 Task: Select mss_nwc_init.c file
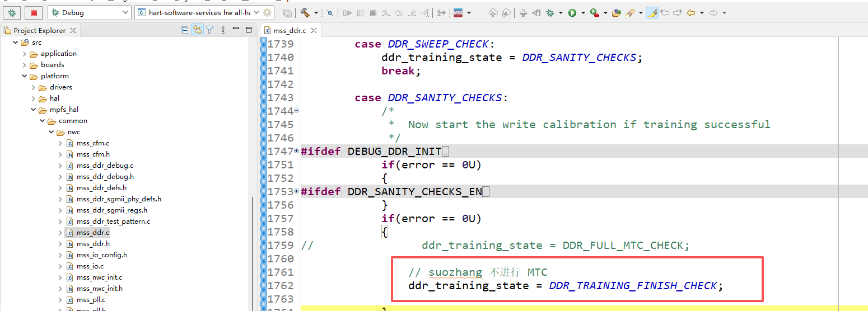point(99,277)
